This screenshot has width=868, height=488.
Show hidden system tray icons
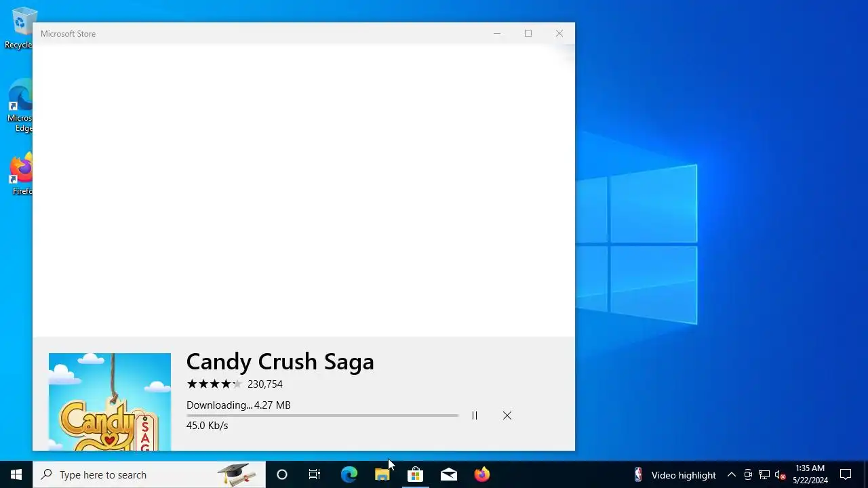pos(732,474)
